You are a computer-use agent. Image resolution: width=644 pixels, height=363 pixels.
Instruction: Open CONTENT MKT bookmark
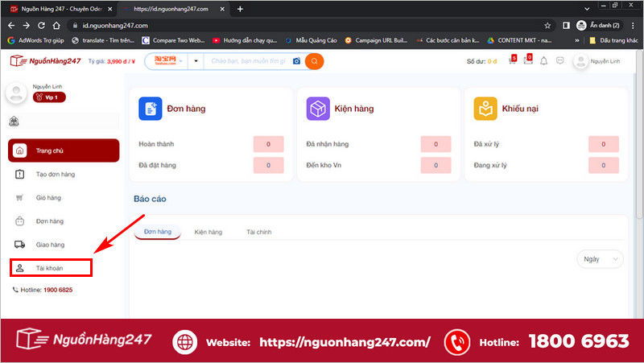tap(519, 40)
